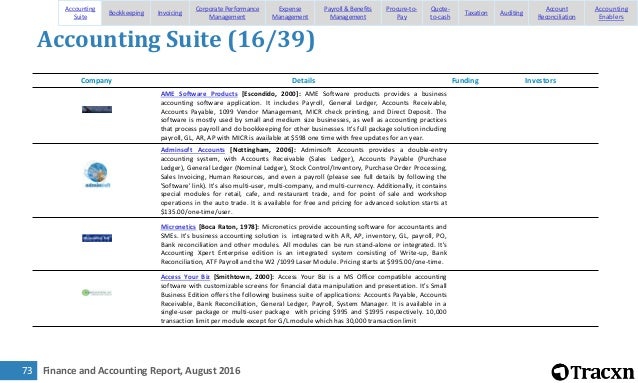Follow the Adminsoft Accounts link
Image resolution: width=638 pixels, height=383 pixels.
(x=192, y=150)
